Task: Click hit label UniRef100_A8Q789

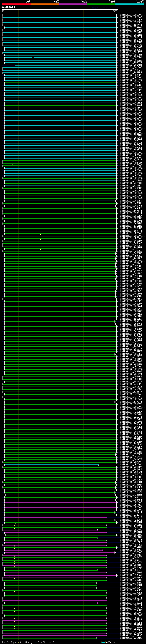Action: point(131,311)
